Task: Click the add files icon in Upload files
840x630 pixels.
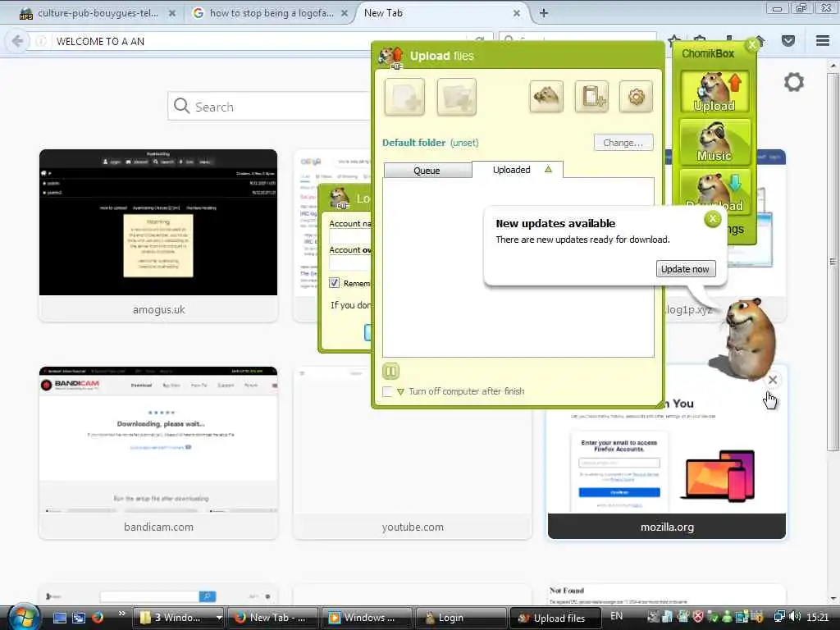Action: [404, 97]
